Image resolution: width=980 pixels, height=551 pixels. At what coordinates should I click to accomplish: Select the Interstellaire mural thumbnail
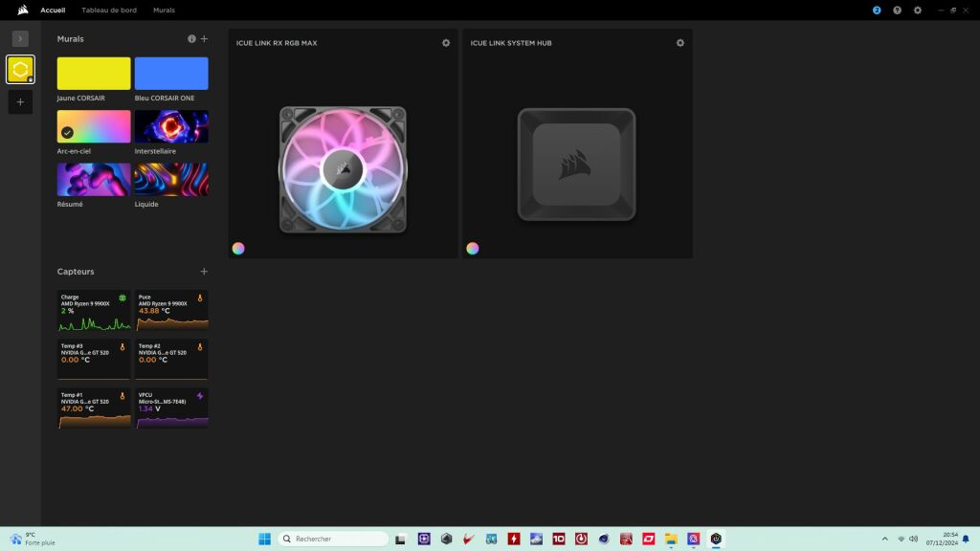point(171,126)
